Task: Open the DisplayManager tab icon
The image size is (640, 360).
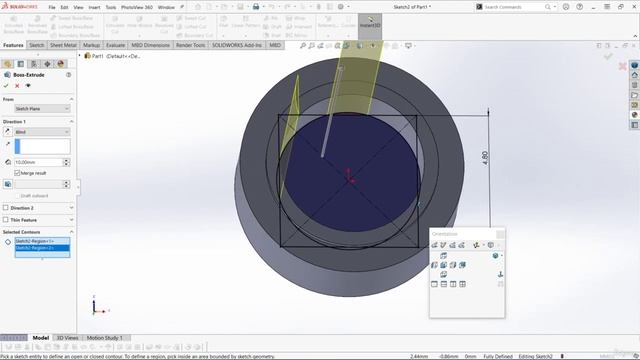Action: (x=61, y=64)
